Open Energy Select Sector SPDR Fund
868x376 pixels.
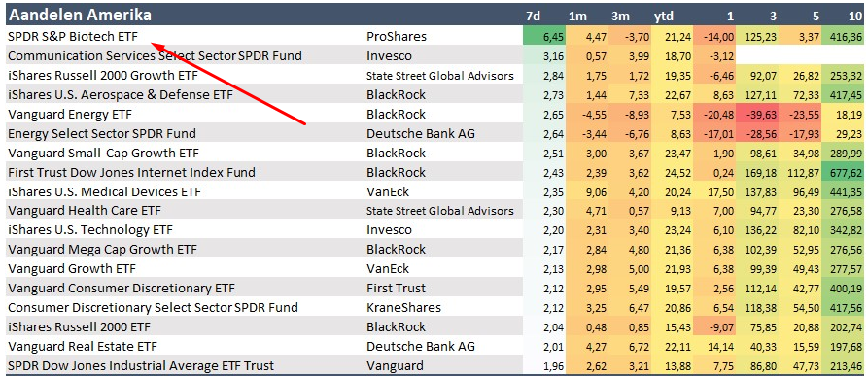102,133
